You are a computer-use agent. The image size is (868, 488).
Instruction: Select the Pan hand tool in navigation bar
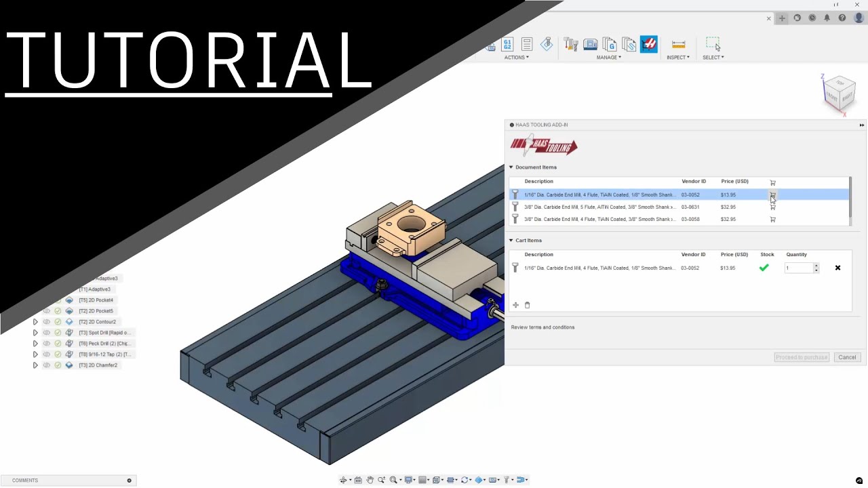click(x=370, y=480)
